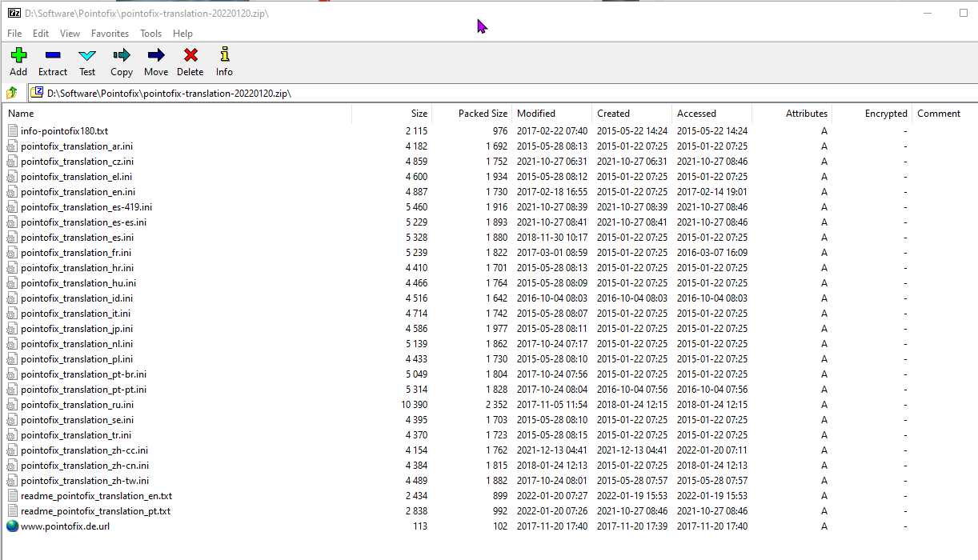Select pointofix_translation_se.ini file name
The height and width of the screenshot is (560, 978).
click(x=77, y=419)
